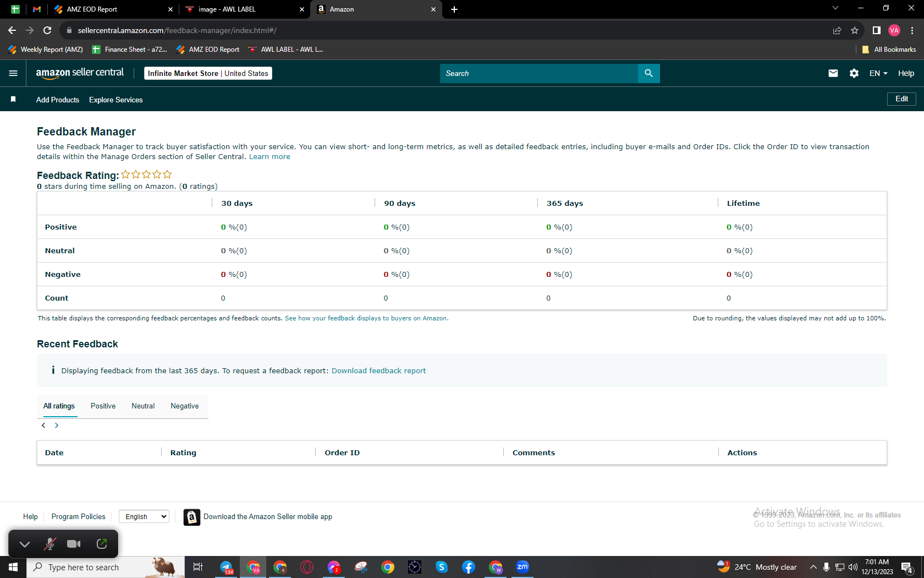Click the footer Help link

pyautogui.click(x=30, y=516)
